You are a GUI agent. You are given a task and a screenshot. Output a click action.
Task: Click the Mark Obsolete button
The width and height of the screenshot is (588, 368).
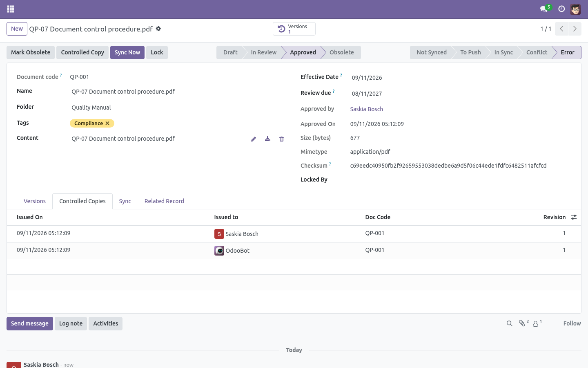point(31,52)
